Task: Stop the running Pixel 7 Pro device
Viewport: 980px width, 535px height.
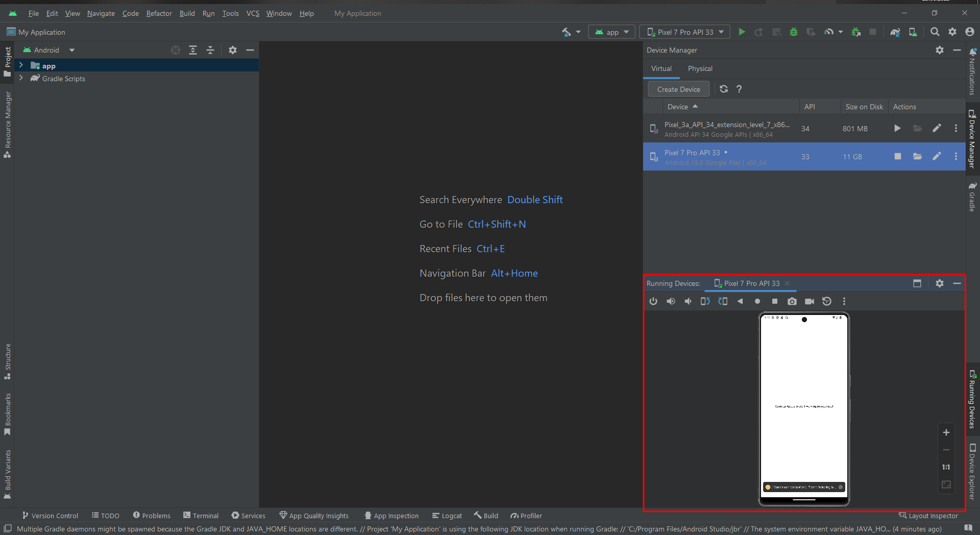Action: click(897, 156)
